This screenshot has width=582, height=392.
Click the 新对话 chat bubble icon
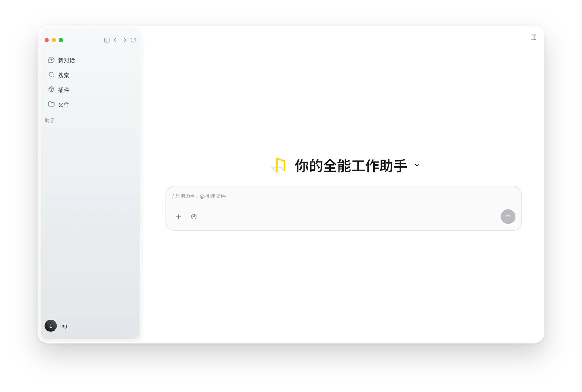[x=51, y=60]
